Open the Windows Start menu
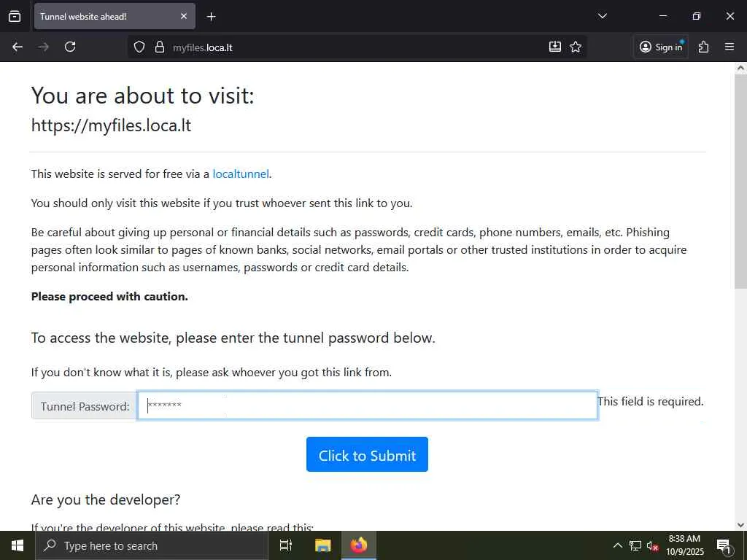The height and width of the screenshot is (560, 747). tap(18, 545)
